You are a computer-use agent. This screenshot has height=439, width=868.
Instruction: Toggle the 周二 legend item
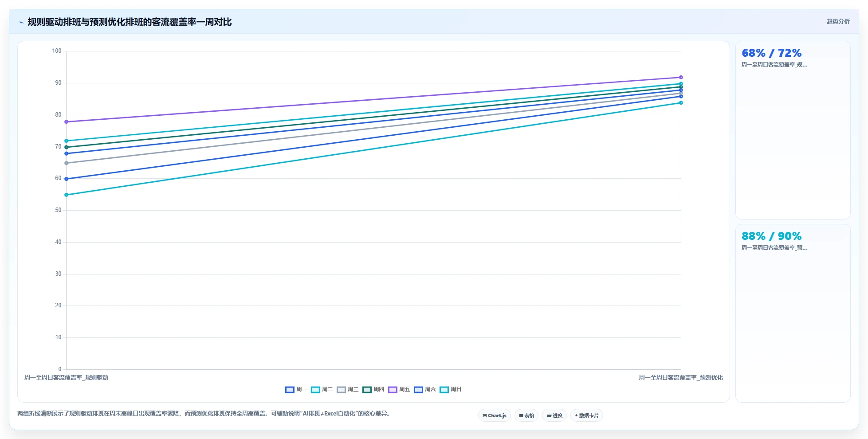click(x=322, y=389)
